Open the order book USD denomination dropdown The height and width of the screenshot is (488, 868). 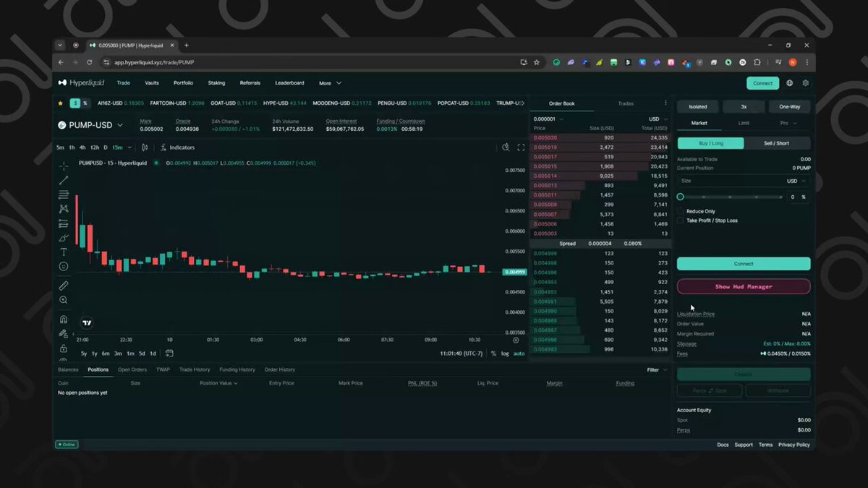658,119
